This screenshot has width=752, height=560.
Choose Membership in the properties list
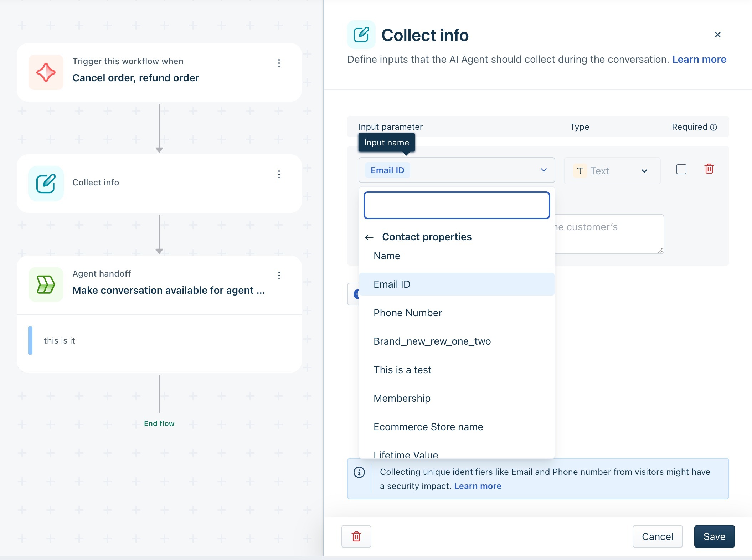[x=402, y=398]
